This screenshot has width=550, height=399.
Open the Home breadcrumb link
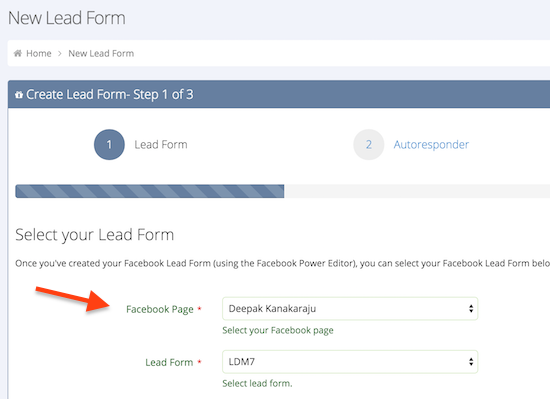(39, 53)
